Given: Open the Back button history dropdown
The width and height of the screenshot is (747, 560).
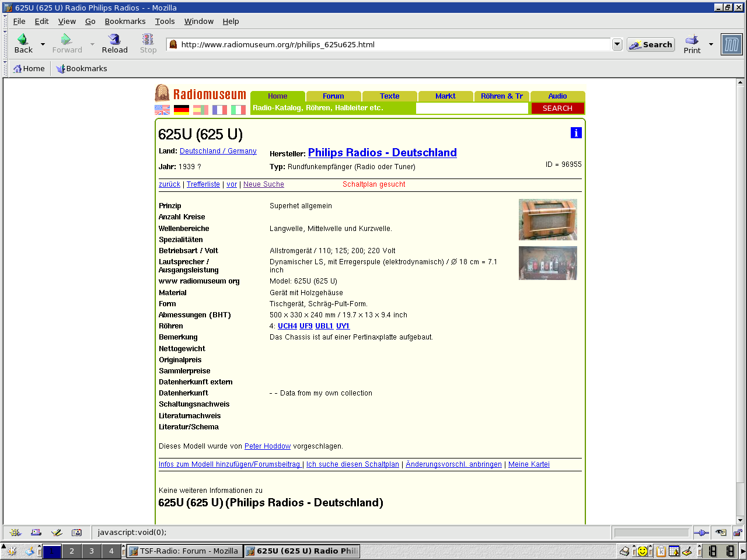Looking at the screenshot, I should (43, 44).
